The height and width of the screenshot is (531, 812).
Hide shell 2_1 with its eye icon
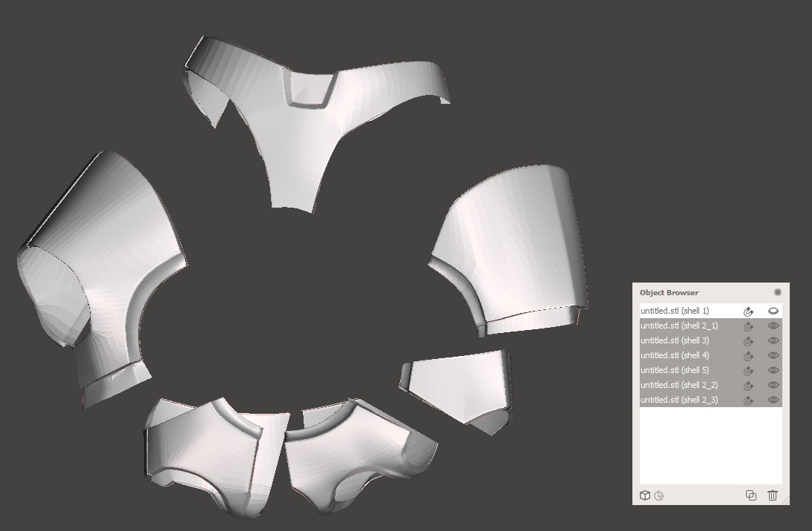pos(773,326)
